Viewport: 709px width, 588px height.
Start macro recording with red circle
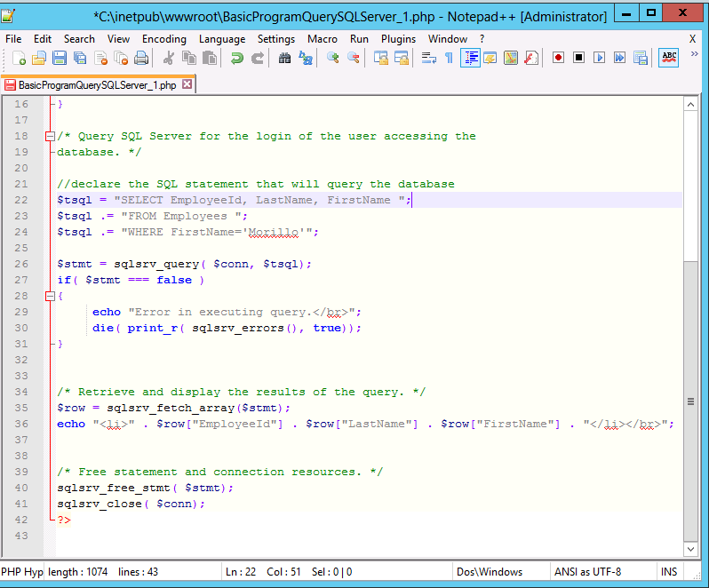tap(559, 58)
